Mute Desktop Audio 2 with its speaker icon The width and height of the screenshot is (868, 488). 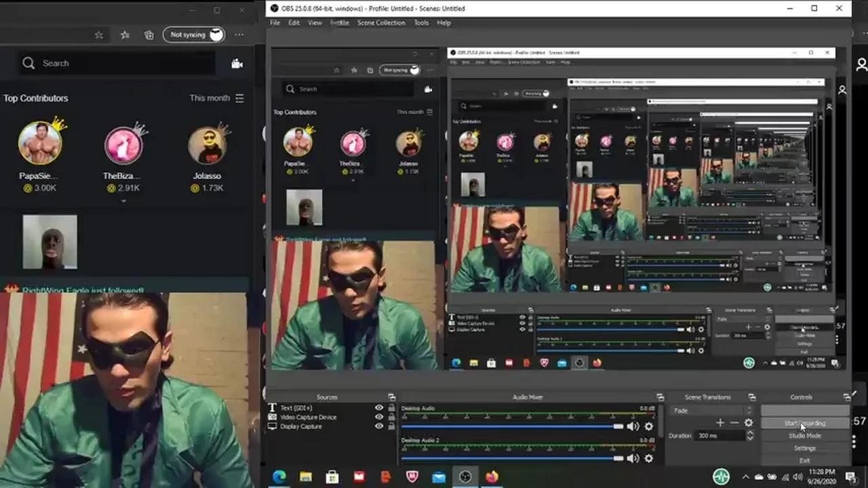click(x=633, y=459)
